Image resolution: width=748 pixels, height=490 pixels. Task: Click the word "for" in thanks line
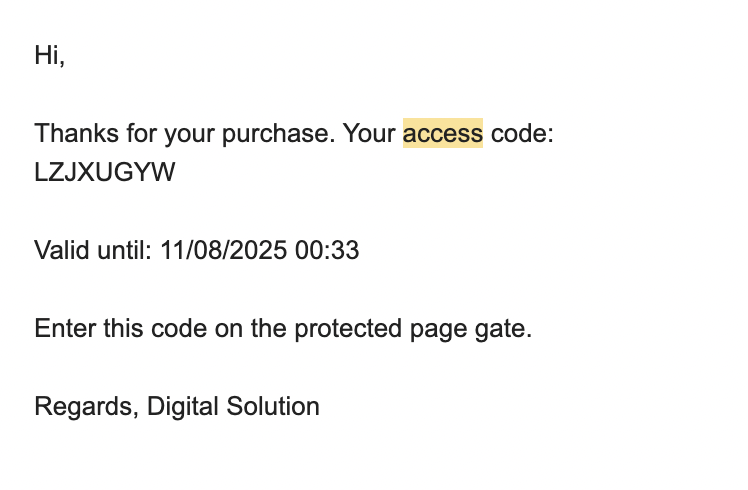coord(142,133)
